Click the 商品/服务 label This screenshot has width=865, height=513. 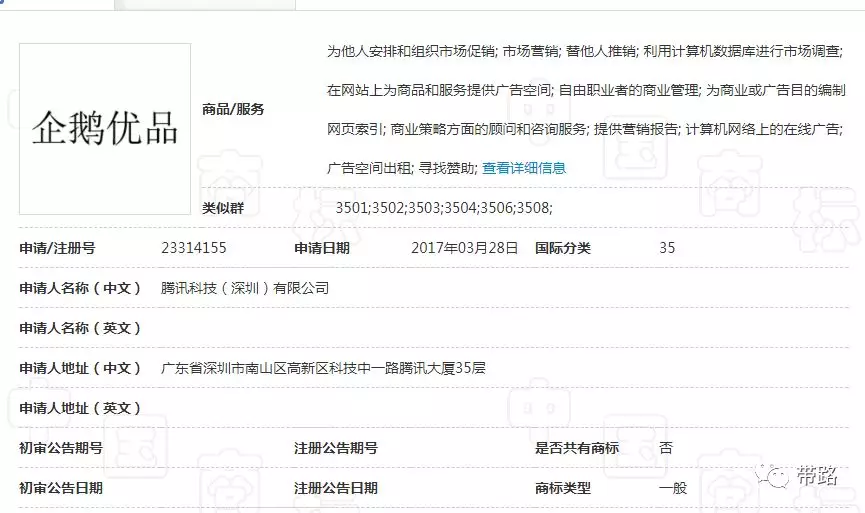(233, 109)
